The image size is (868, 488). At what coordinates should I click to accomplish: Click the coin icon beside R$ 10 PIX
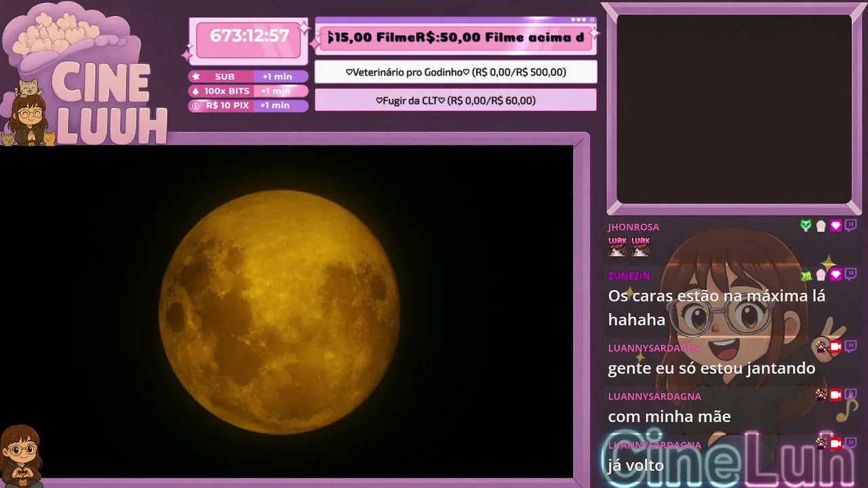(196, 106)
